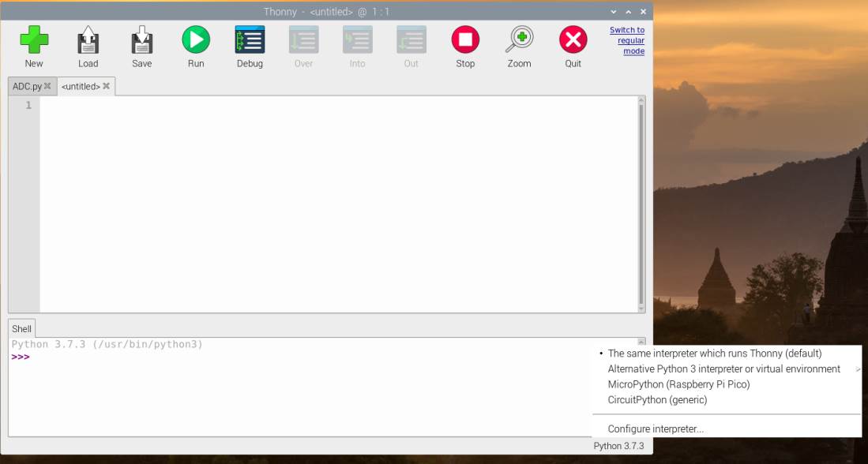The height and width of the screenshot is (464, 868).
Task: Close the <untitled> tab
Action: (x=107, y=86)
